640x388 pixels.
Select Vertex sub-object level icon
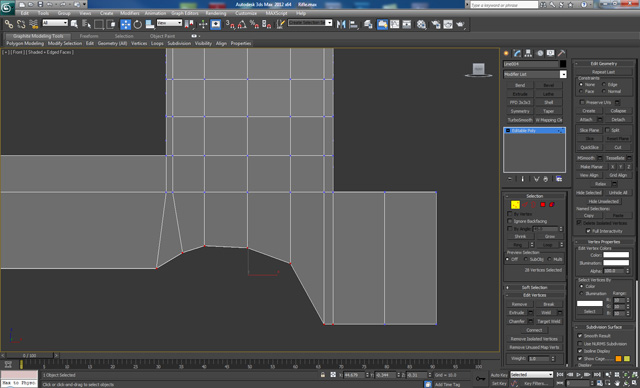pos(515,205)
